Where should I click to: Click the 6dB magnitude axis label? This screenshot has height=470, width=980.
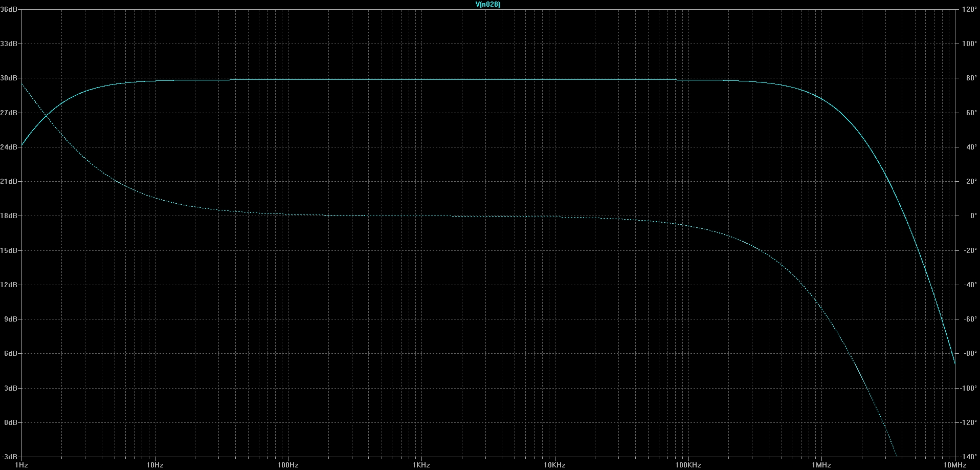[11, 353]
